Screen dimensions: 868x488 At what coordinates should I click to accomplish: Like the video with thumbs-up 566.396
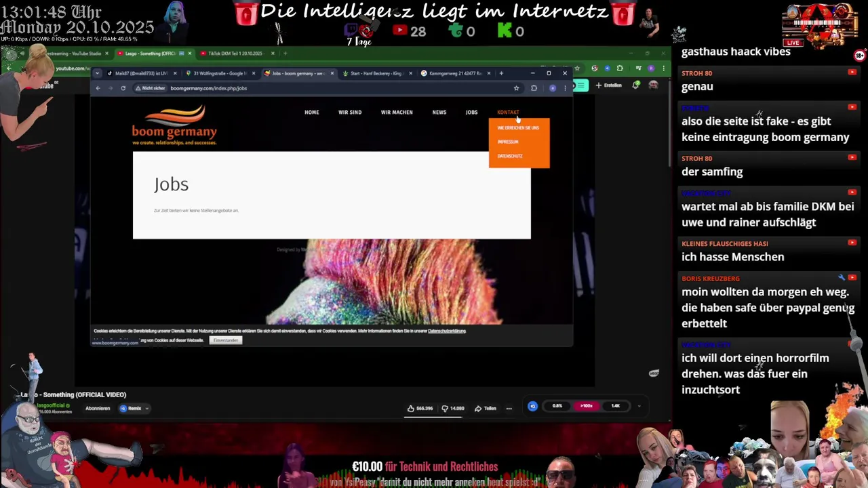click(420, 408)
